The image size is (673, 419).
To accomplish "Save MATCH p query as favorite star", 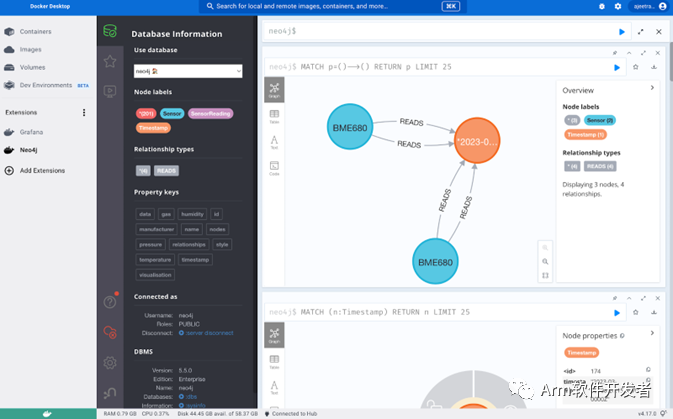I will coord(636,67).
